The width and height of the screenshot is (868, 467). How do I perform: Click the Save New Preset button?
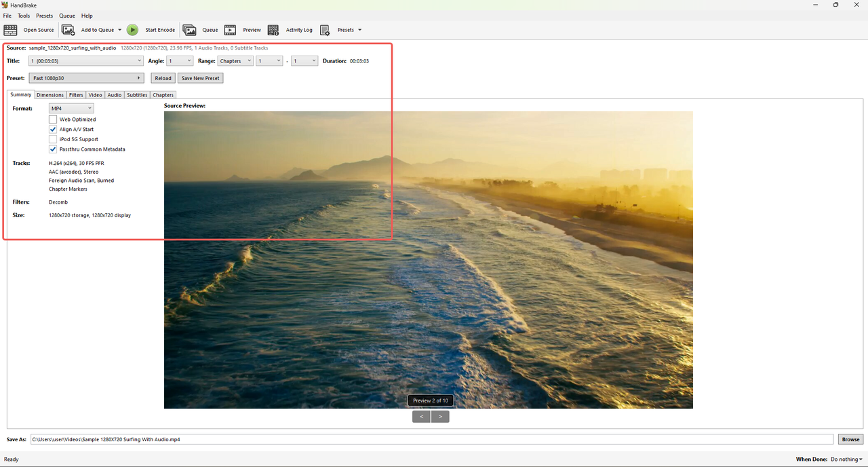click(x=201, y=78)
